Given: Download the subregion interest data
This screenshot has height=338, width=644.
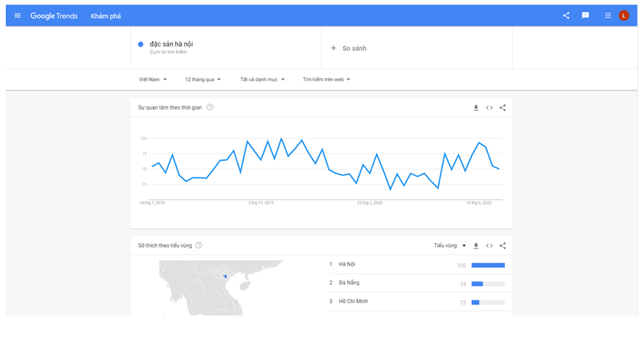Looking at the screenshot, I should (x=476, y=245).
